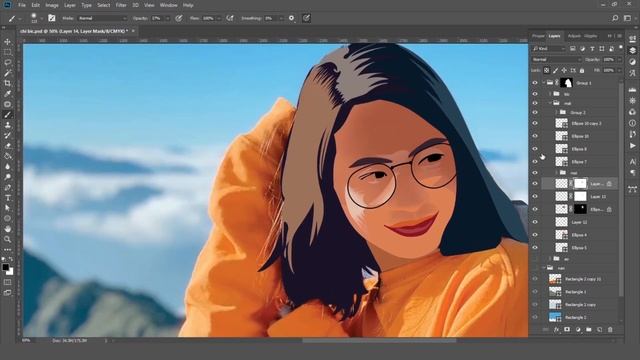
Task: Add layer mask icon at panel bottom
Action: 567,329
